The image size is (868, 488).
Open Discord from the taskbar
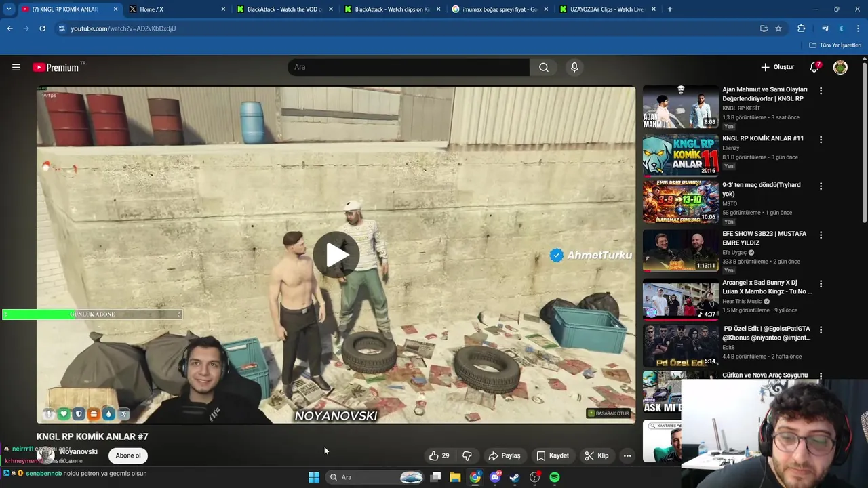pyautogui.click(x=495, y=477)
